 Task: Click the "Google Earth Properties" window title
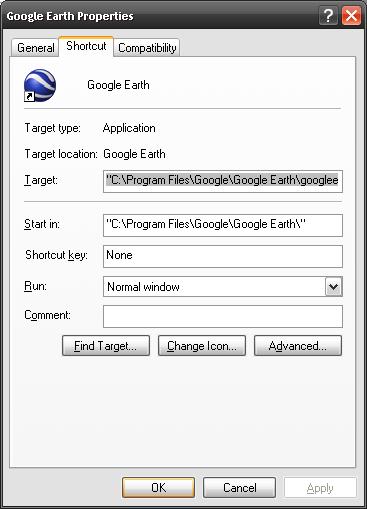pos(70,16)
